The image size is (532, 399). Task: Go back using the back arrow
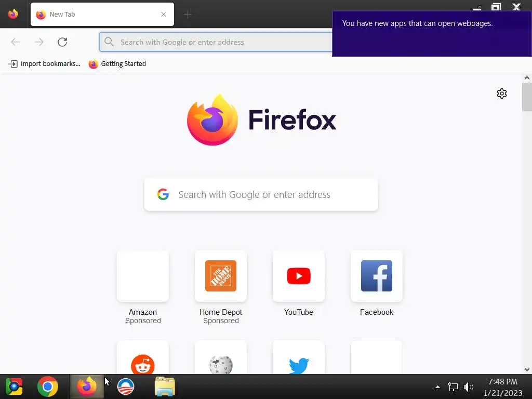point(16,42)
